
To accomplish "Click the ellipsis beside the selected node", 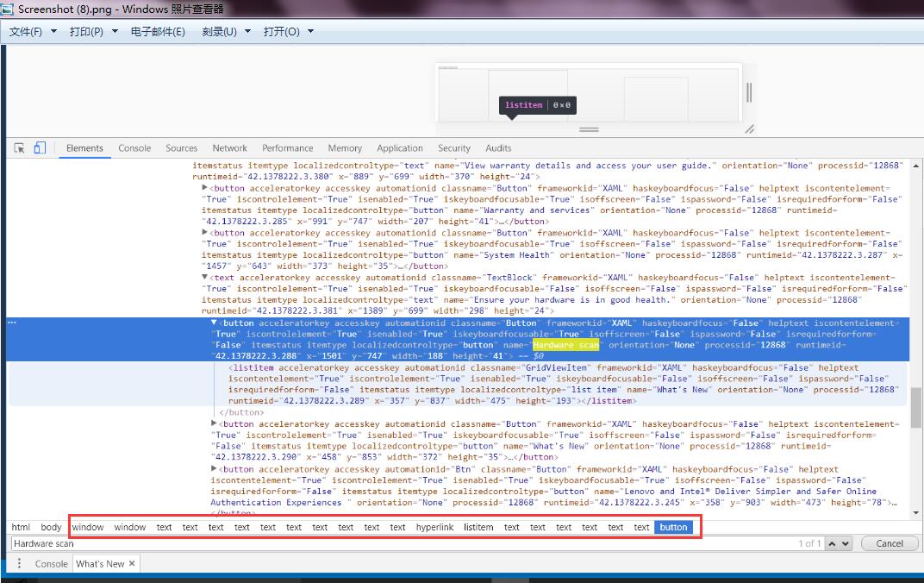I will click(12, 323).
